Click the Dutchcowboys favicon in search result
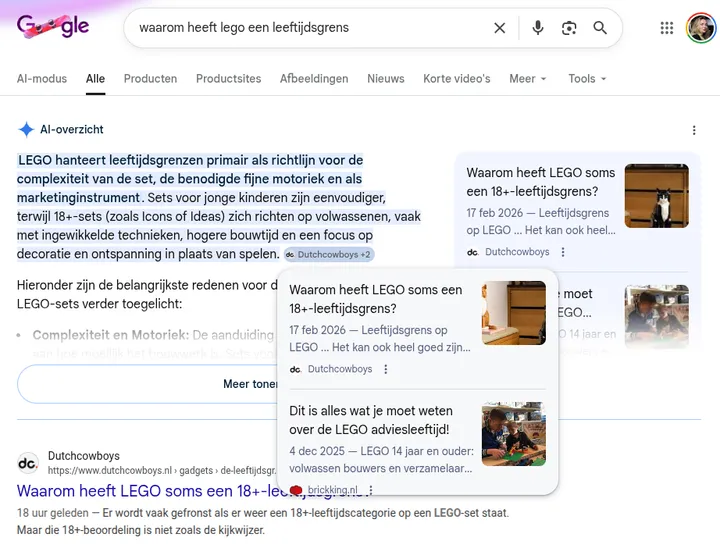Screen dimensions: 720x551 pos(28,463)
